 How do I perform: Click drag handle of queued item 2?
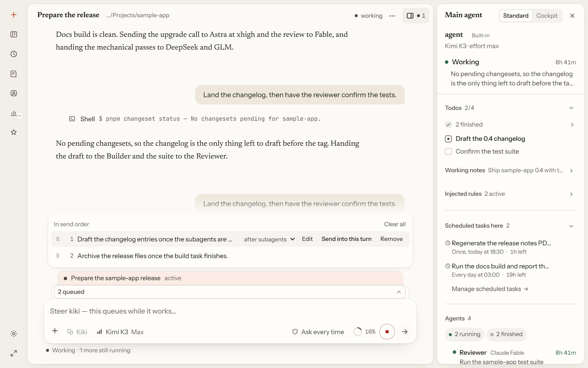pyautogui.click(x=58, y=256)
